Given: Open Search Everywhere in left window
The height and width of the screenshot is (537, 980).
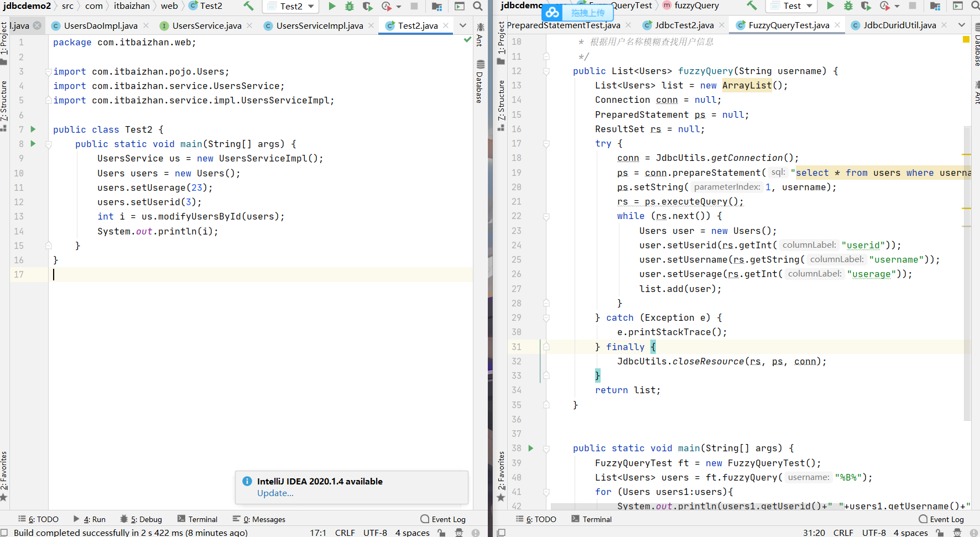Looking at the screenshot, I should 478,6.
